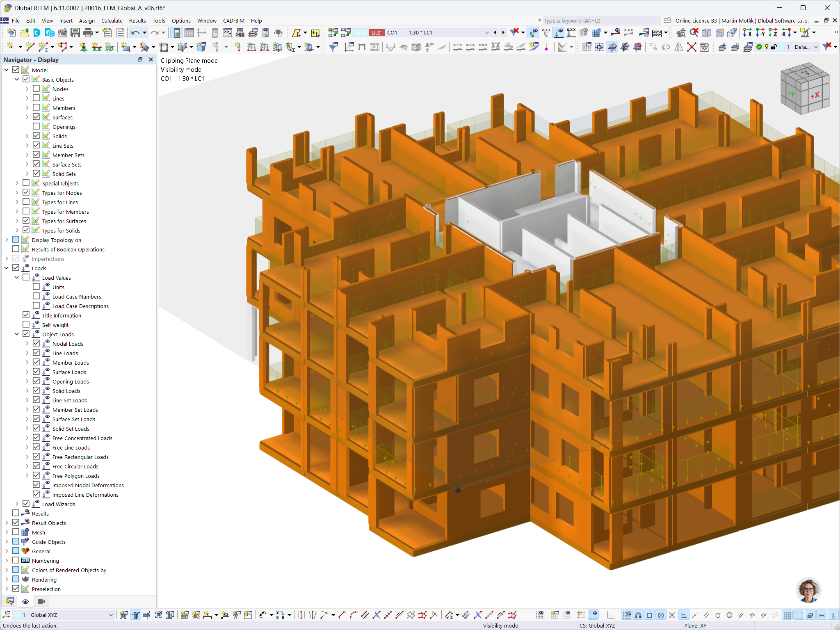Expand the Nodal Loads branch
Viewport: 840px width, 630px height.
point(27,343)
